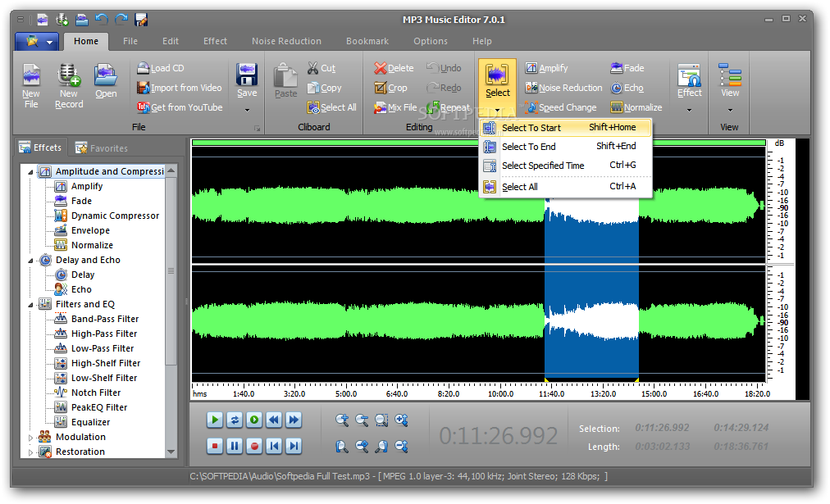
Task: Switch to Favorites panel tab
Action: (x=102, y=148)
